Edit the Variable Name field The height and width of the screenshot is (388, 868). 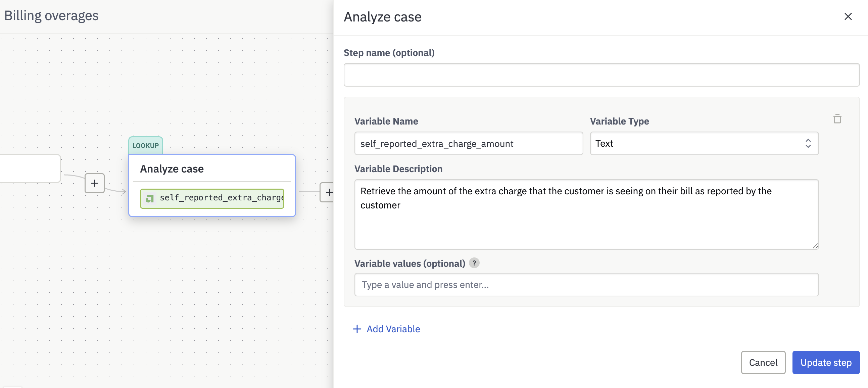(468, 143)
